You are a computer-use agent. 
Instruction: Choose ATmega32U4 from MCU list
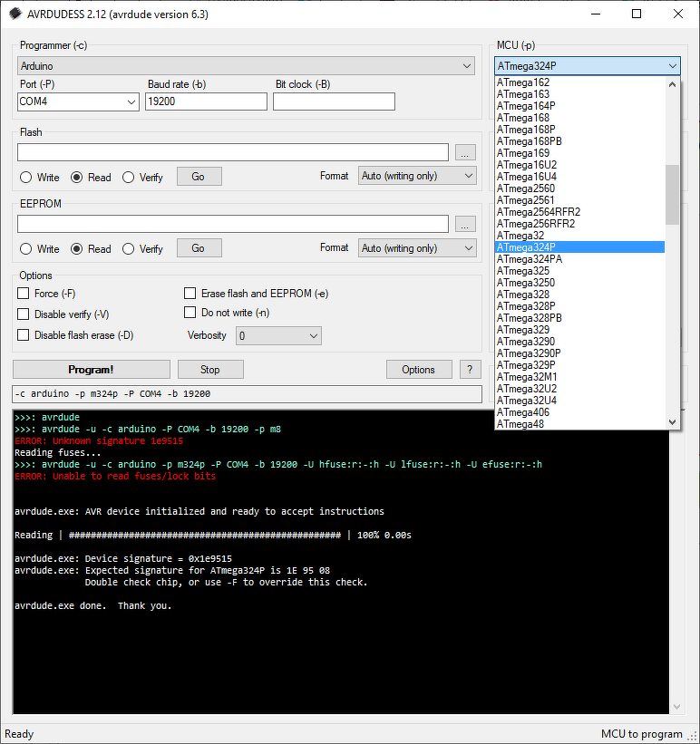pos(579,401)
